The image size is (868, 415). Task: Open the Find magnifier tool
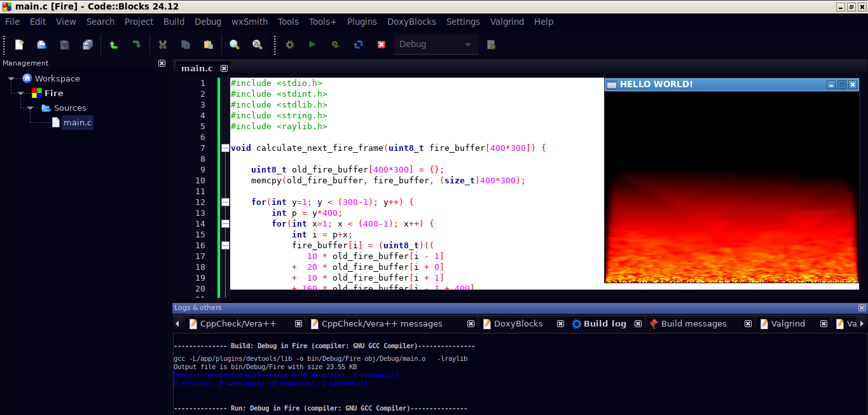[235, 45]
